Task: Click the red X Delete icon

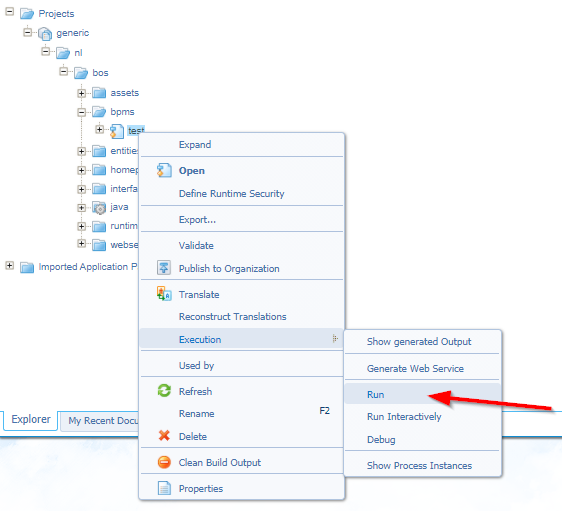Action: 164,436
